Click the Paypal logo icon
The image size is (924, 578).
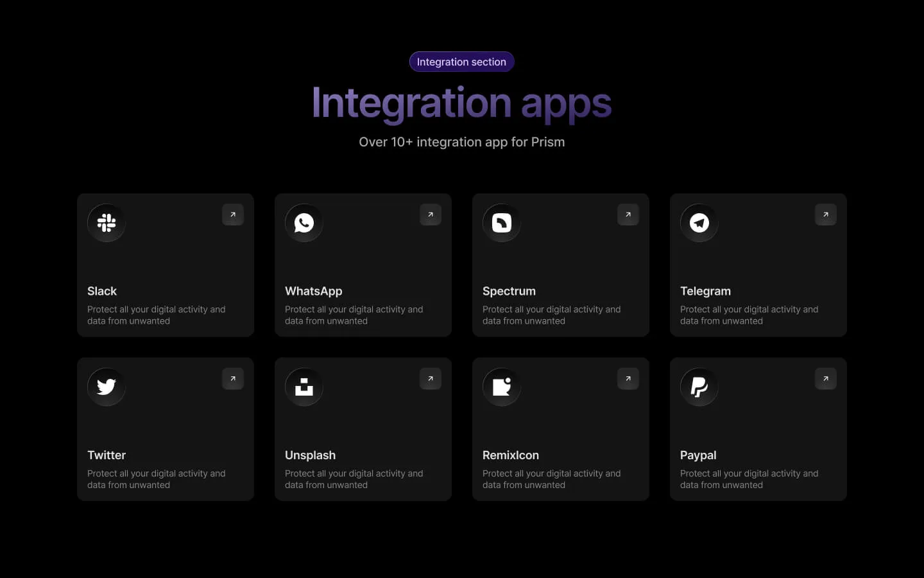click(x=699, y=387)
